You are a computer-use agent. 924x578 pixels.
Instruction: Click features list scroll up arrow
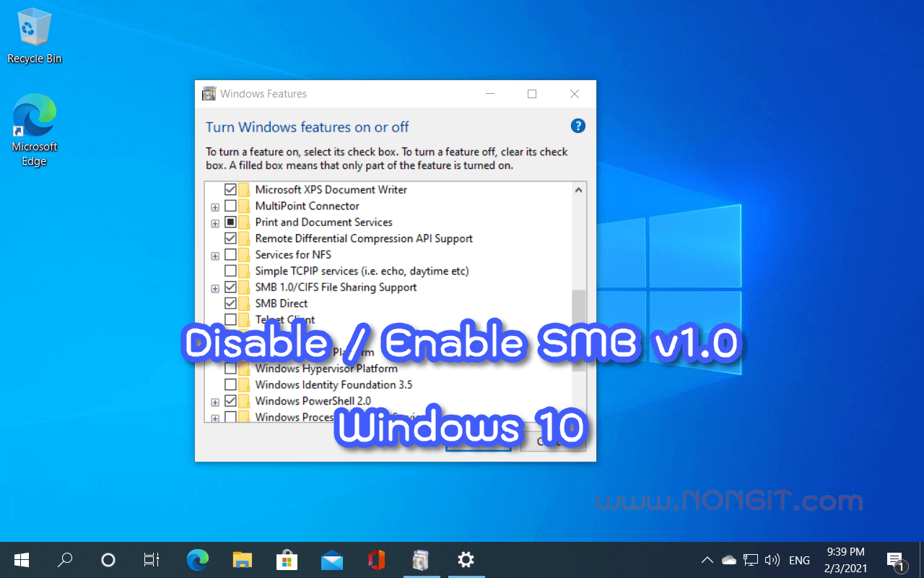tap(578, 190)
